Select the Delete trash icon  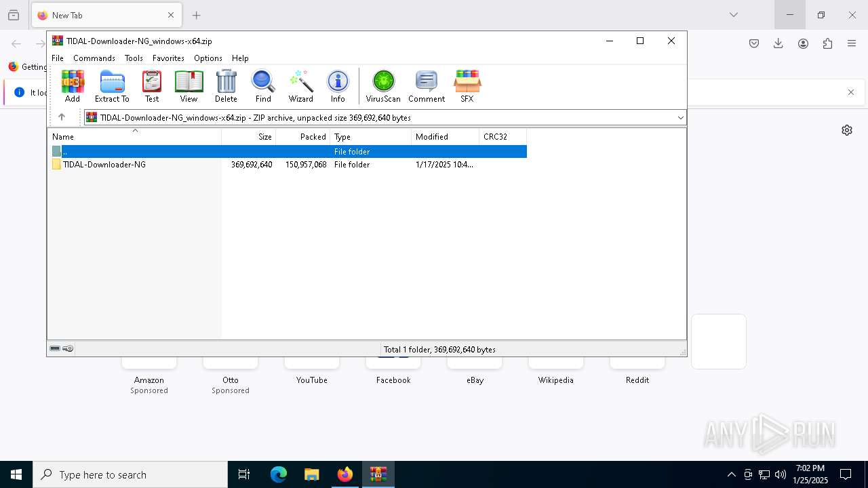point(226,86)
